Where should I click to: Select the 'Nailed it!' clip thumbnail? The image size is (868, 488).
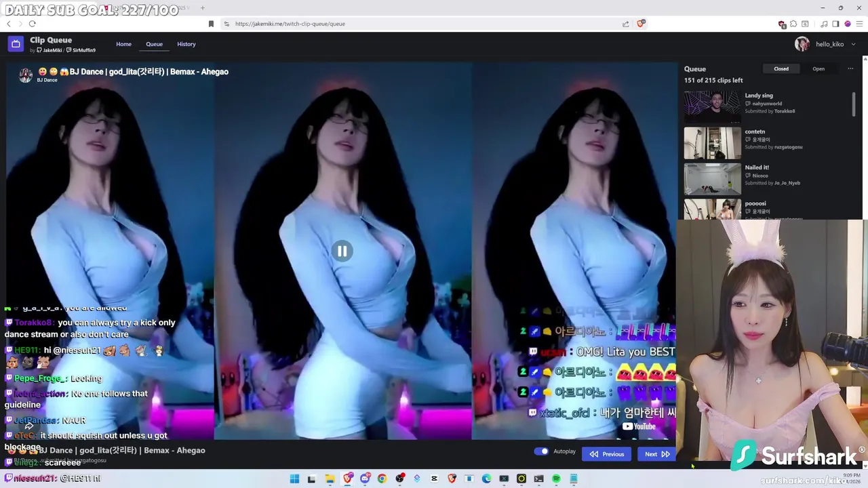[x=713, y=179]
